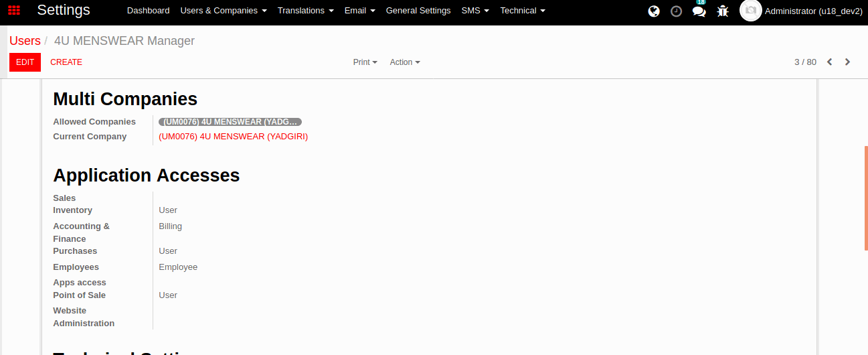Open the clock activities icon
This screenshot has width=868, height=355.
pyautogui.click(x=676, y=11)
